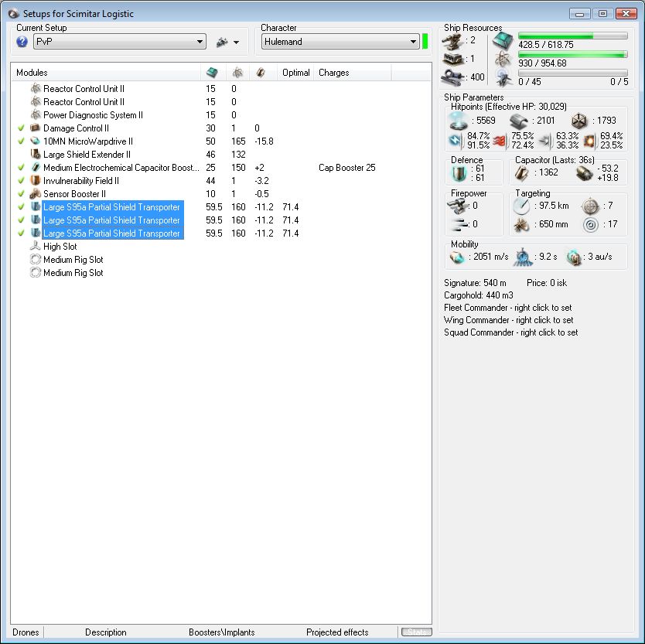Open the Projected effects tab
Image resolution: width=645 pixels, height=644 pixels.
click(337, 632)
